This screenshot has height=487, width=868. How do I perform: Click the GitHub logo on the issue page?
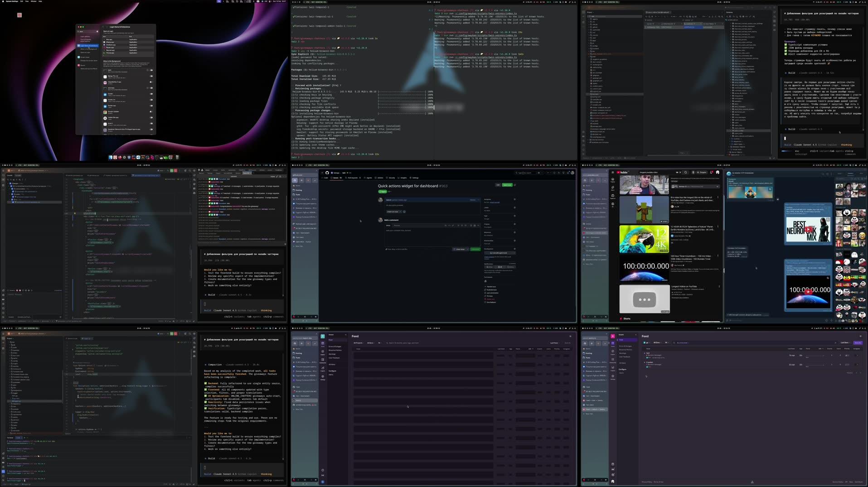click(x=327, y=173)
